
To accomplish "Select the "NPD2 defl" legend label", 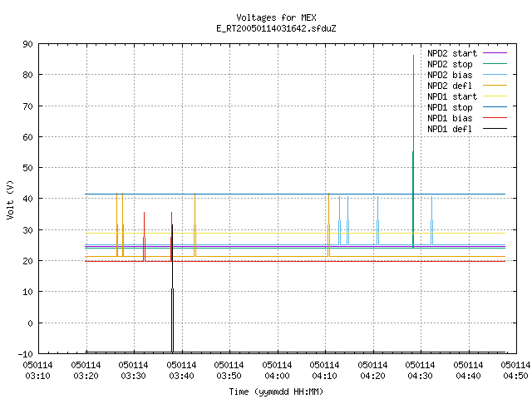I will 450,86.
